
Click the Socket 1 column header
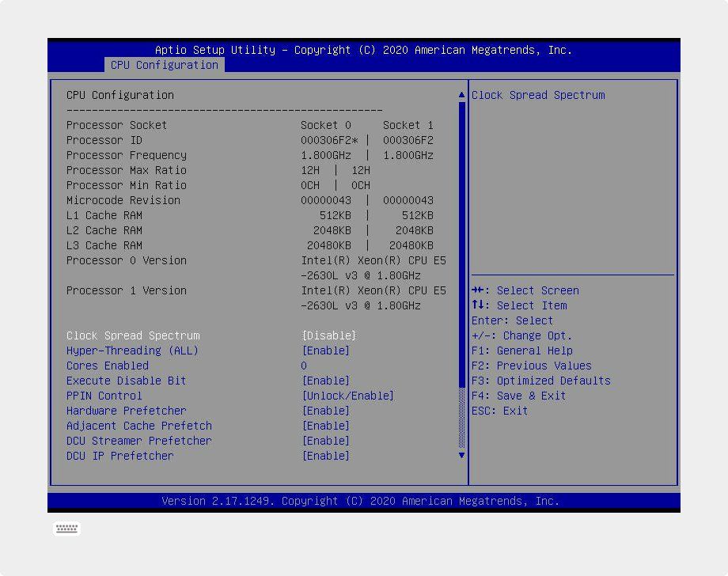tap(408, 125)
